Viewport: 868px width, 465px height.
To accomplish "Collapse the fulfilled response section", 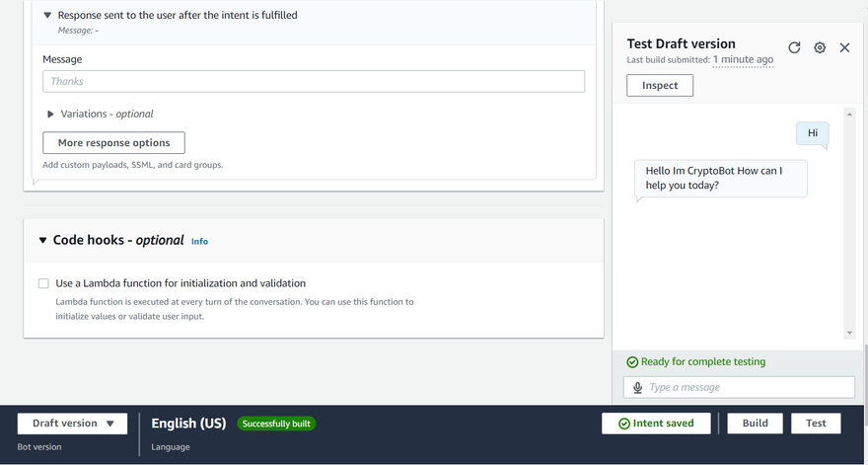I will 47,16.
